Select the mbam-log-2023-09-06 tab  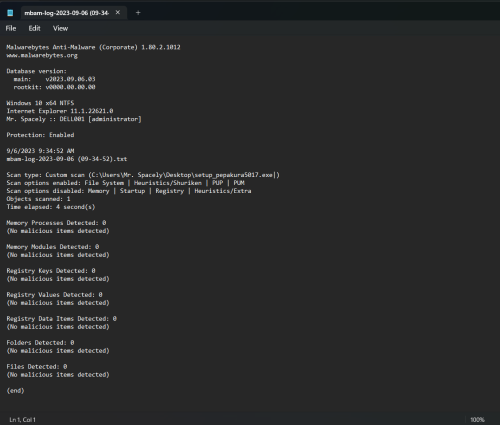67,13
